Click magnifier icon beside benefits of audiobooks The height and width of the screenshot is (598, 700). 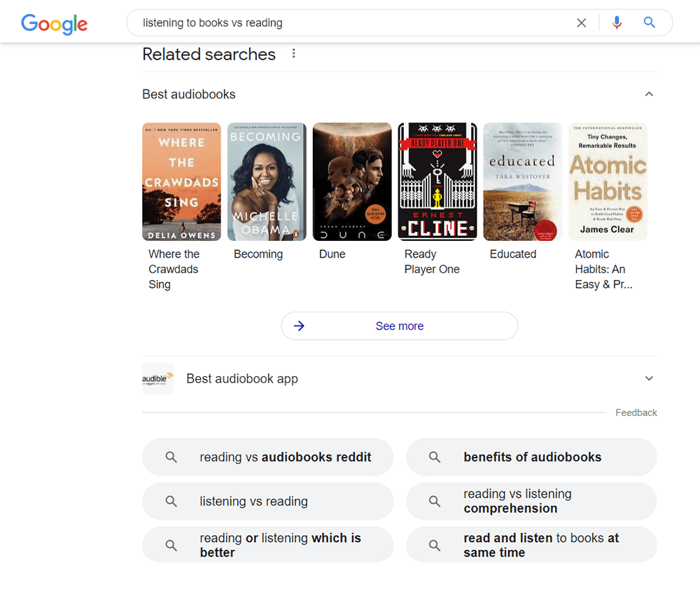click(435, 457)
